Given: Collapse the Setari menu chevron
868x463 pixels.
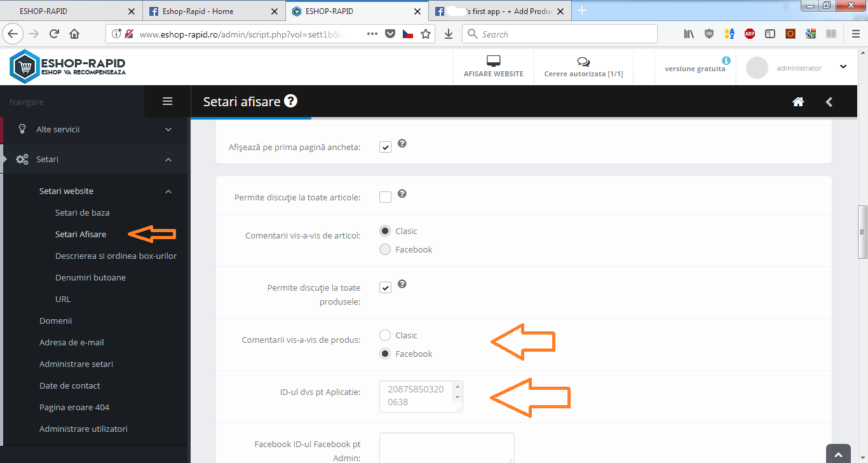Looking at the screenshot, I should pyautogui.click(x=168, y=160).
